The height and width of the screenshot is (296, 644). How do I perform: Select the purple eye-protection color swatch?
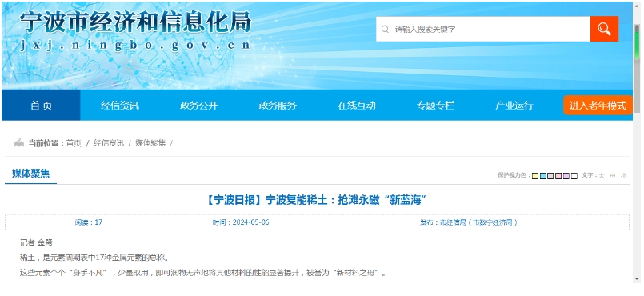[x=566, y=176]
